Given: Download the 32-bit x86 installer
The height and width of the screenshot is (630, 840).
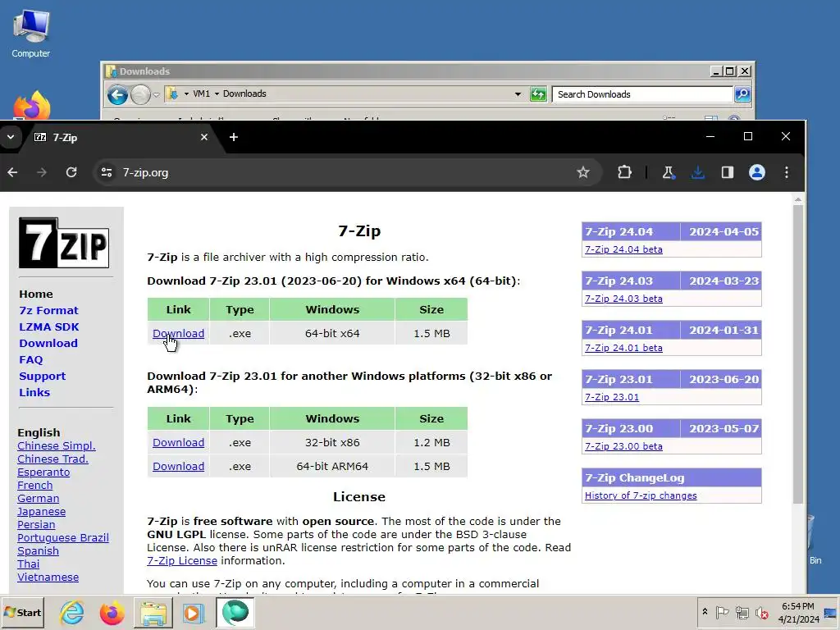Looking at the screenshot, I should point(178,442).
